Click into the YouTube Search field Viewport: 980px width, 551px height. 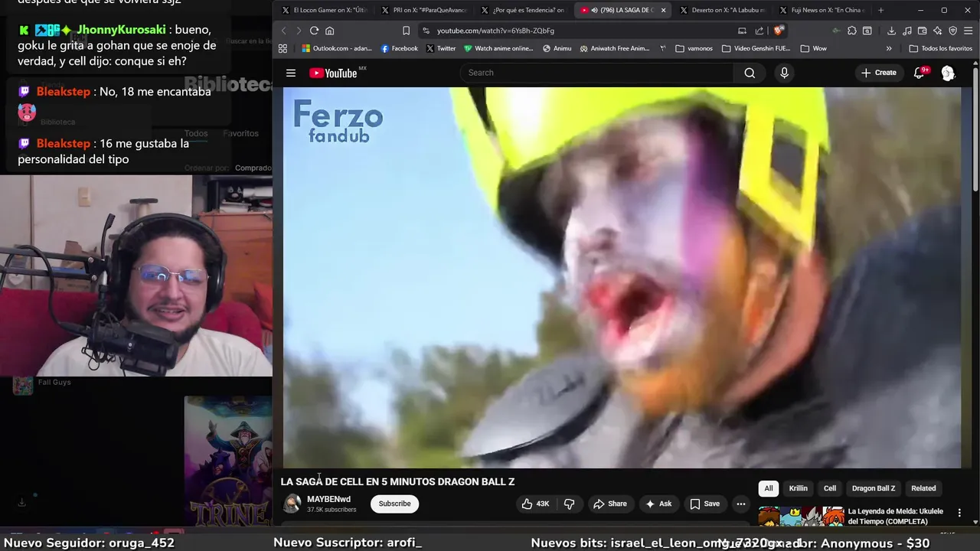[597, 73]
